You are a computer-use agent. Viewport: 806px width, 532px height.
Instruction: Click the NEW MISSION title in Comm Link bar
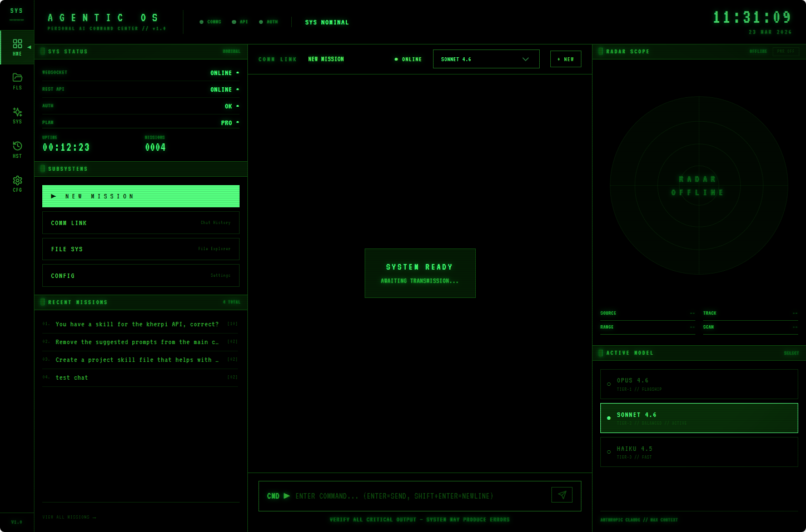pyautogui.click(x=326, y=59)
